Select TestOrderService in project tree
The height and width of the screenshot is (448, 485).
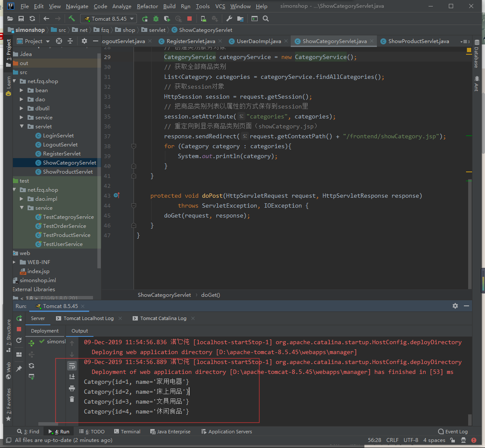point(64,226)
